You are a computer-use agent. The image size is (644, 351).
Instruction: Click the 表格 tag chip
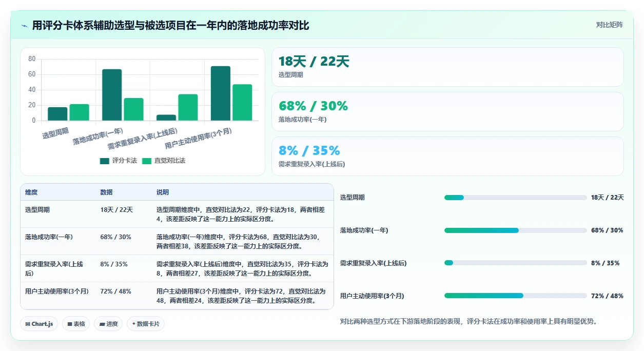pyautogui.click(x=76, y=324)
